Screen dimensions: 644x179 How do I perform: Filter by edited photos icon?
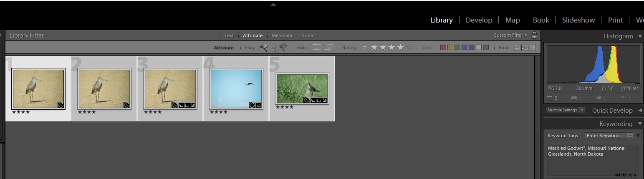317,48
